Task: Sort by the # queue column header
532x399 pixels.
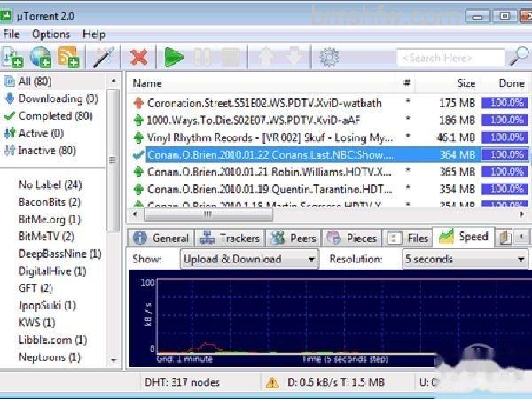Action: [406, 83]
